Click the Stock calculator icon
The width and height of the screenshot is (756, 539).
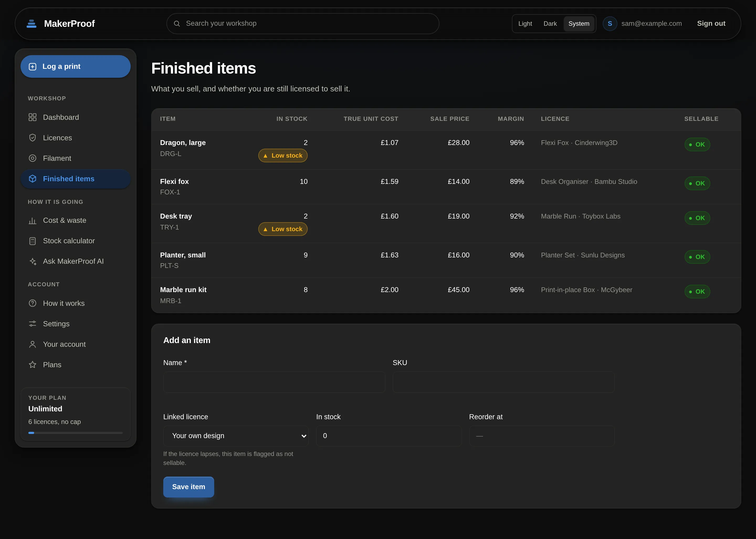pyautogui.click(x=33, y=241)
